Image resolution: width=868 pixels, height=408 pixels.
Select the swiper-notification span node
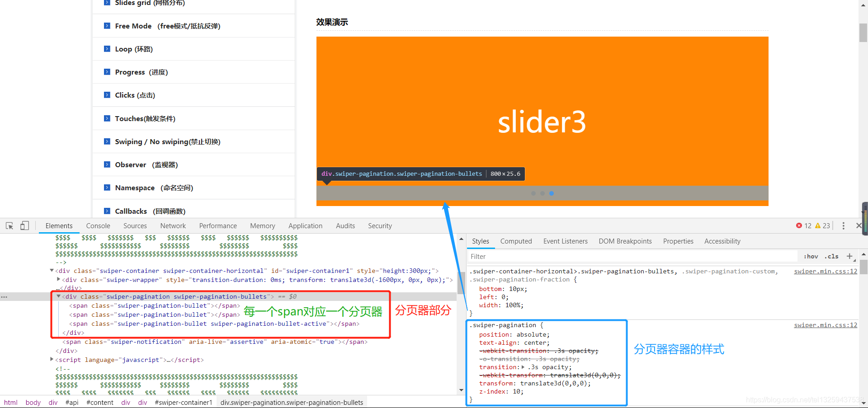[215, 342]
